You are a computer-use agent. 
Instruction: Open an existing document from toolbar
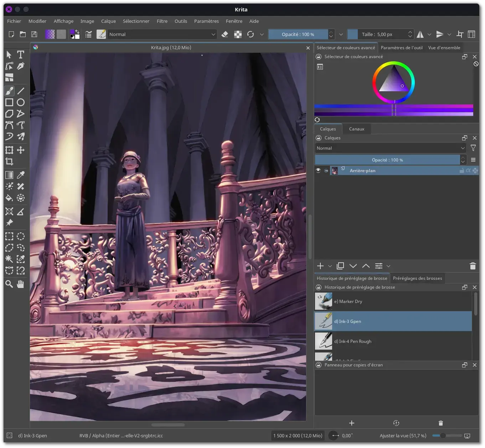click(x=23, y=34)
